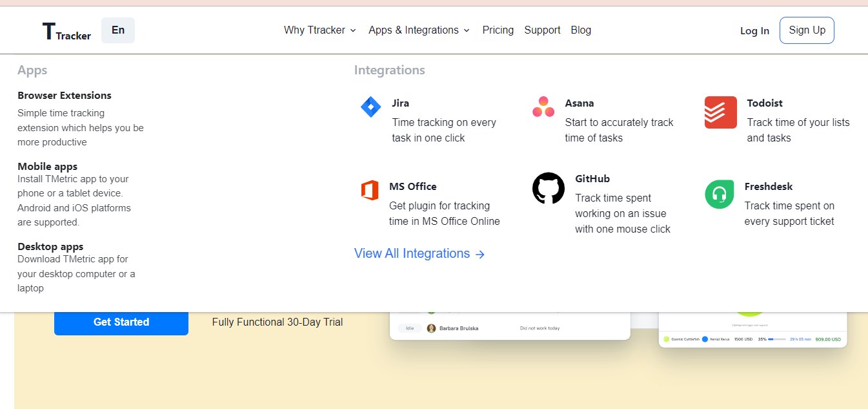Open the Why Ttracker menu
The width and height of the screenshot is (868, 409).
(320, 30)
